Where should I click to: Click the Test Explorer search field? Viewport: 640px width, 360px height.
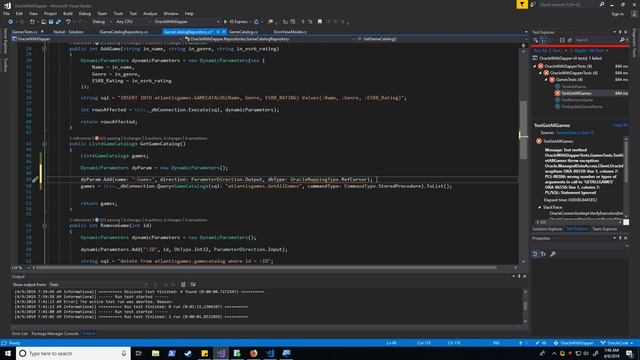click(596, 40)
